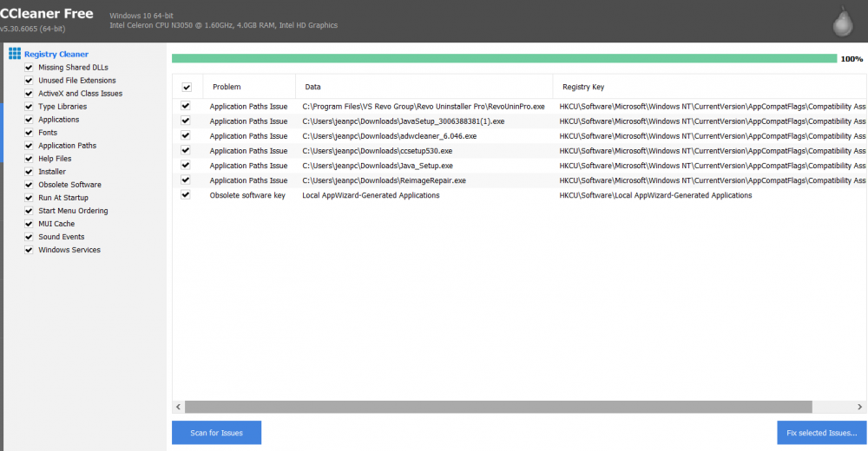Uncheck the Missing Shared DLLs checkbox

click(30, 68)
